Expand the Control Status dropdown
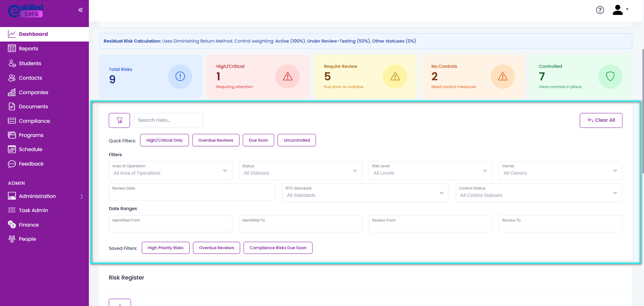Image resolution: width=644 pixels, height=306 pixels. (x=539, y=193)
